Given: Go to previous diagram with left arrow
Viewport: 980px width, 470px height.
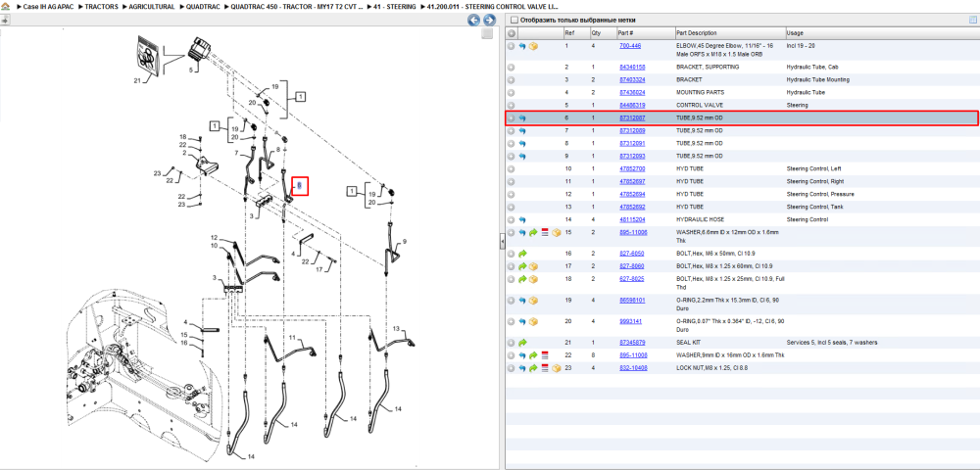Looking at the screenshot, I should coord(474,20).
